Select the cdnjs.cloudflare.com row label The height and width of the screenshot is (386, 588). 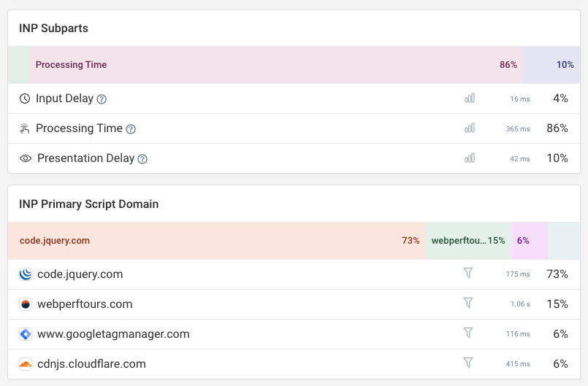point(91,364)
